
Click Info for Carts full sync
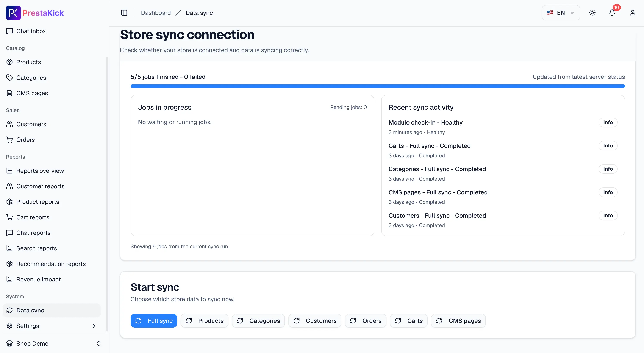(608, 145)
